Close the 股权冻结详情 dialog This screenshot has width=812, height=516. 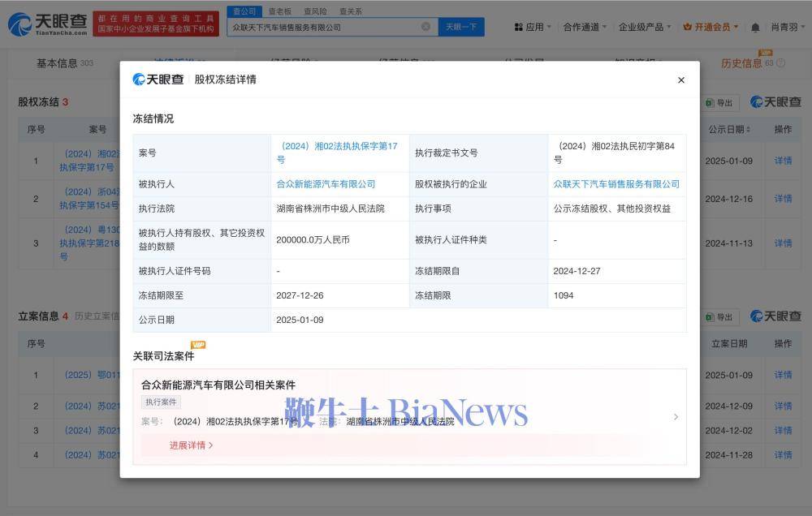click(x=681, y=80)
